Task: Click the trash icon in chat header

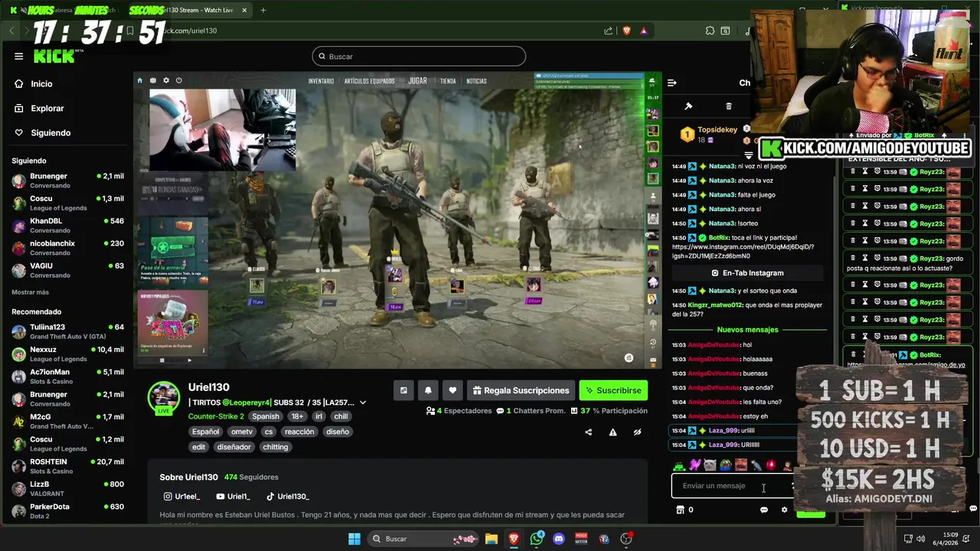Action: point(729,106)
